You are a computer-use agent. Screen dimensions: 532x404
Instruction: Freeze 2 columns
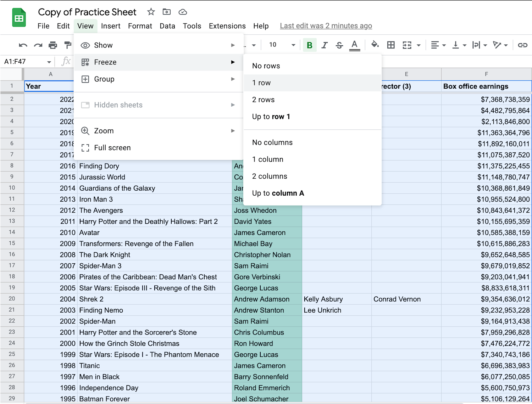312,176
